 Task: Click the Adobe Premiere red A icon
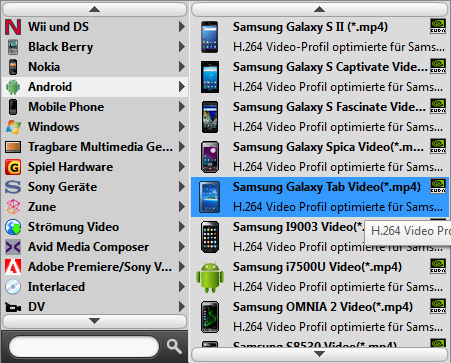pyautogui.click(x=13, y=267)
